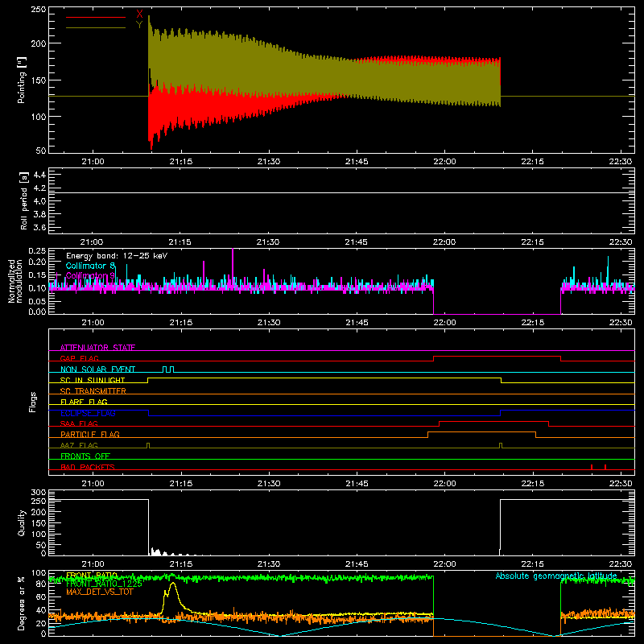
Task: Click the raised SAA_FLAG segment
Action: [494, 421]
